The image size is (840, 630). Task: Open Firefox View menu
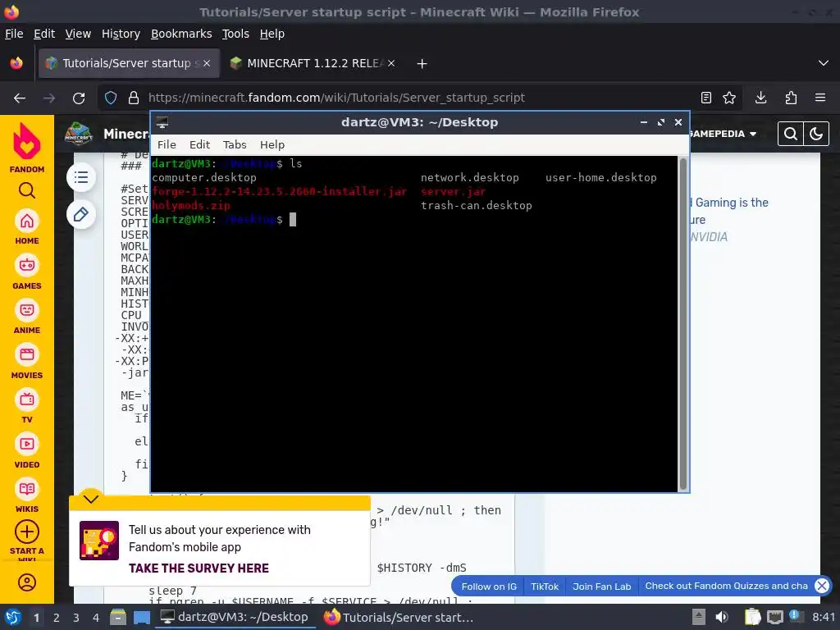78,34
